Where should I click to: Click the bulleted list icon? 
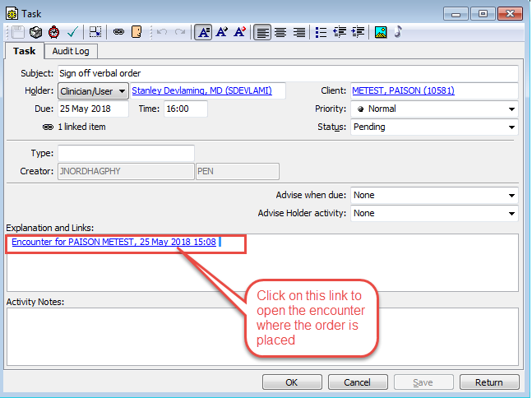pos(322,32)
